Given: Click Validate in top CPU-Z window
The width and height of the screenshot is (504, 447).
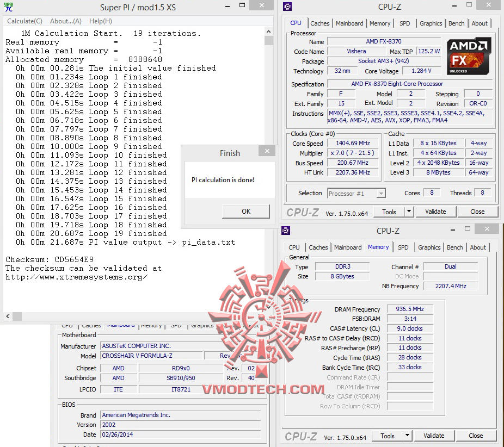Looking at the screenshot, I should click(435, 212).
